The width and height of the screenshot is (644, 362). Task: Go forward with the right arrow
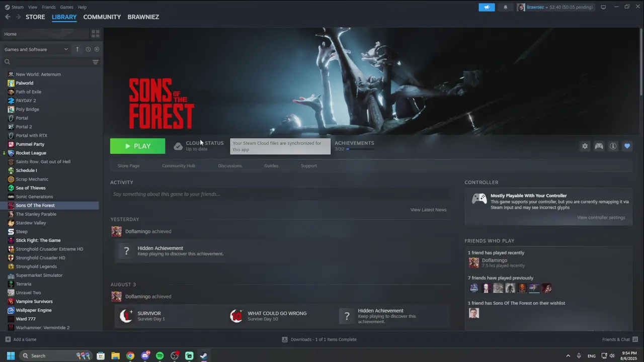point(18,17)
